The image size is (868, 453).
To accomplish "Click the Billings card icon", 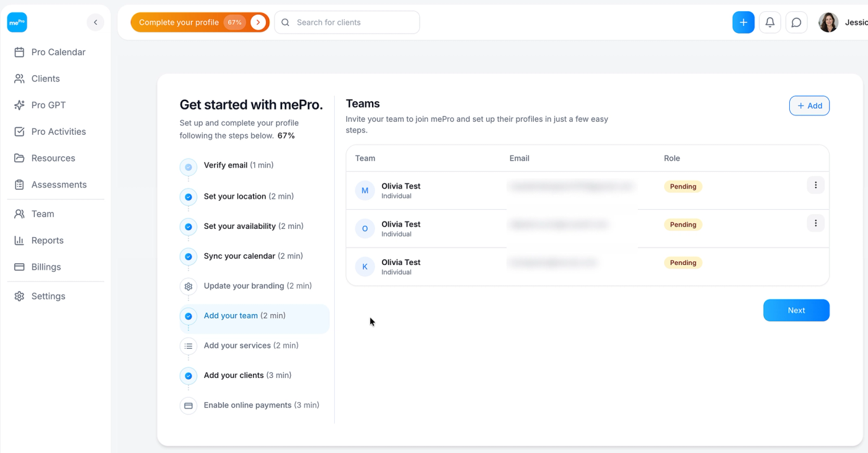I will pyautogui.click(x=19, y=267).
